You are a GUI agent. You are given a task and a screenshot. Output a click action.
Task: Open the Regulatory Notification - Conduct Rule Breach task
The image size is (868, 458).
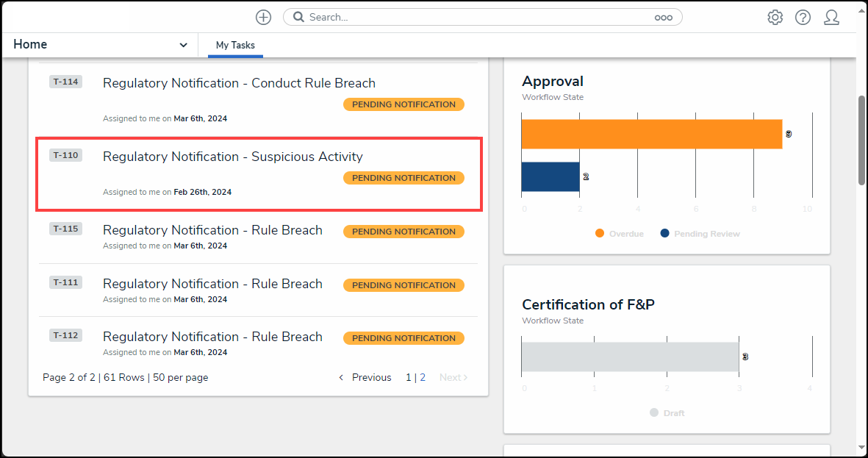(x=238, y=83)
